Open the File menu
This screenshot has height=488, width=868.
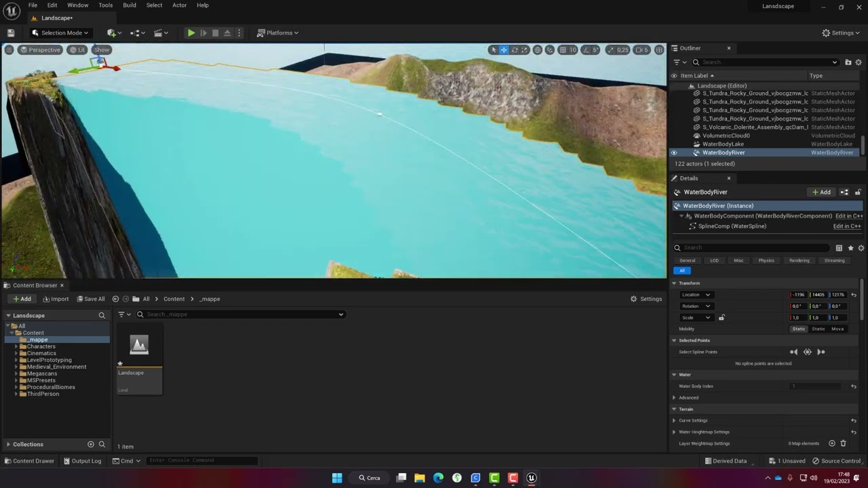pos(33,5)
